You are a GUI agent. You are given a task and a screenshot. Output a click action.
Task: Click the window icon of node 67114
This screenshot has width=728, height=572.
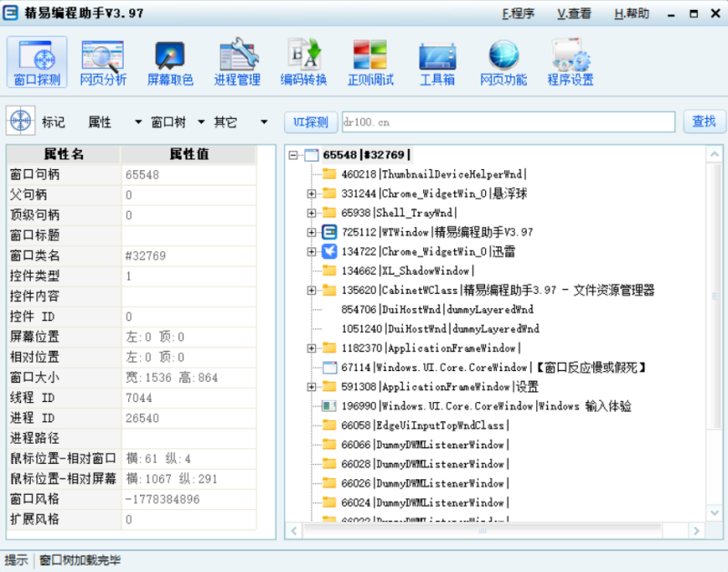[329, 367]
